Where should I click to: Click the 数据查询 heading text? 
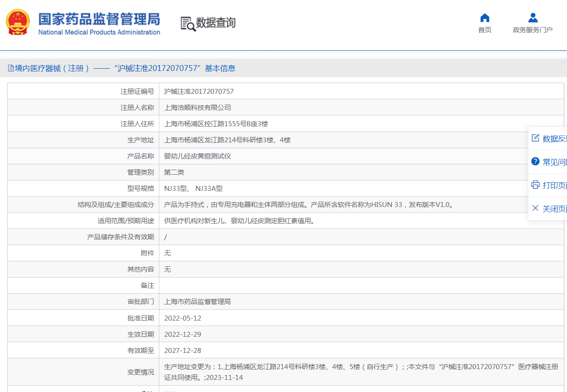(216, 23)
